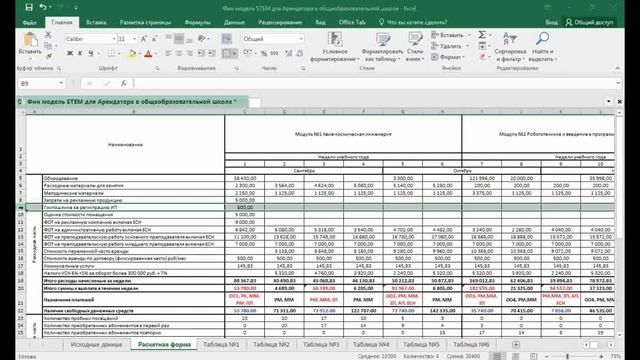Click the Undo arrow icon
Screen dimensions: 640x360
(x=43, y=7)
